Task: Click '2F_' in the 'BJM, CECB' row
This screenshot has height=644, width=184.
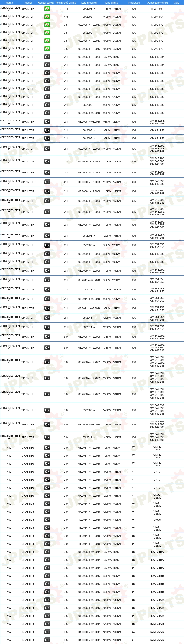Action: 134,640
